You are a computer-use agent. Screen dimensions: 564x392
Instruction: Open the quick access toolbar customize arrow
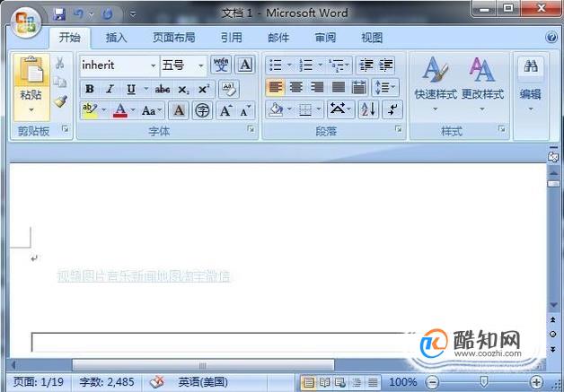[133, 14]
